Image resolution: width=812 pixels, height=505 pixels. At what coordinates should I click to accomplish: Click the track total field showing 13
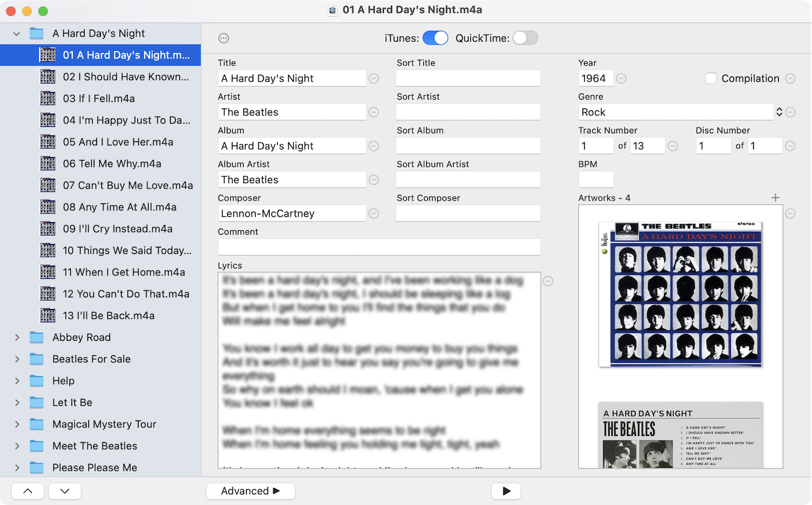coord(647,146)
